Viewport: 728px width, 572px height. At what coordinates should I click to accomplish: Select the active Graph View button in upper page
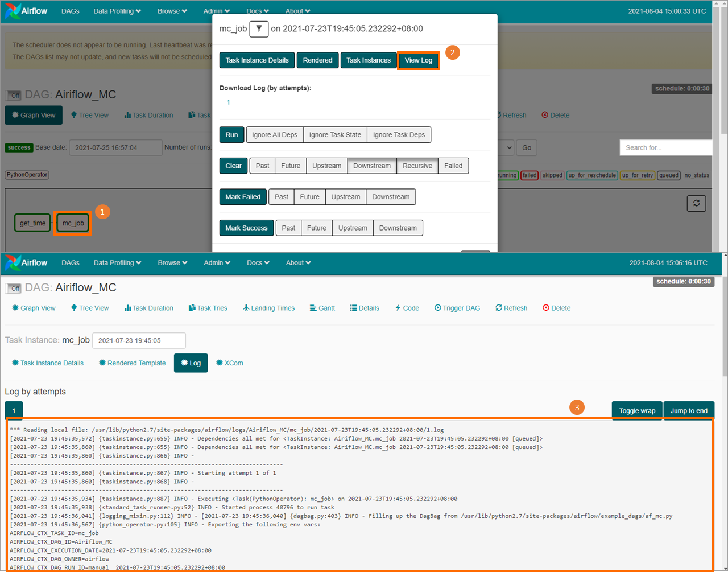click(34, 115)
